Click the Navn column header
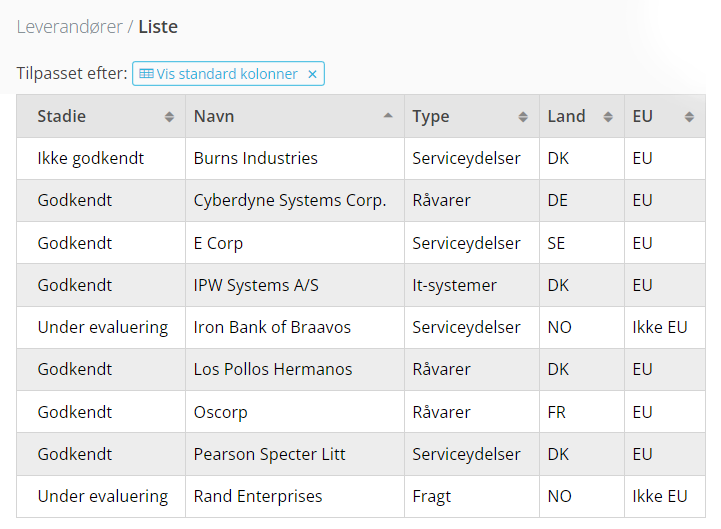Image resolution: width=721 pixels, height=529 pixels. pos(295,116)
